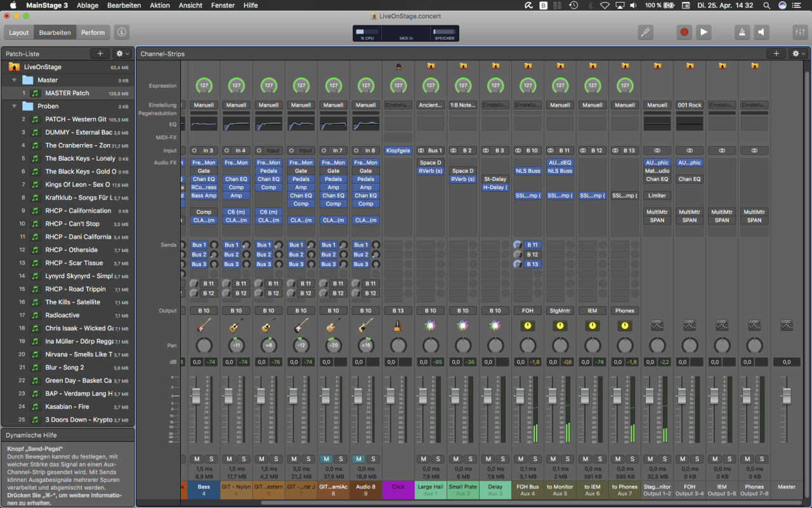Click the pan knob showing -20
The width and height of the screenshot is (812, 508).
pyautogui.click(x=333, y=345)
